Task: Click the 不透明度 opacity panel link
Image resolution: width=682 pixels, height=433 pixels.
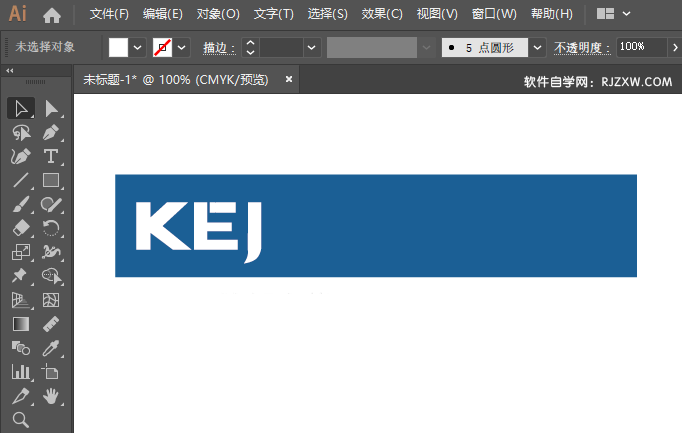Action: point(582,47)
